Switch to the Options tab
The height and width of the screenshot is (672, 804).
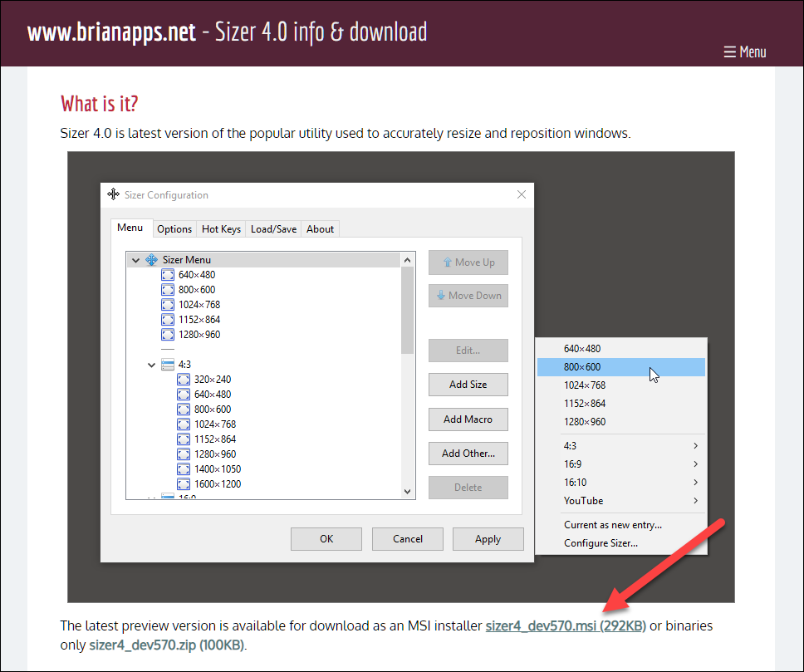coord(174,228)
